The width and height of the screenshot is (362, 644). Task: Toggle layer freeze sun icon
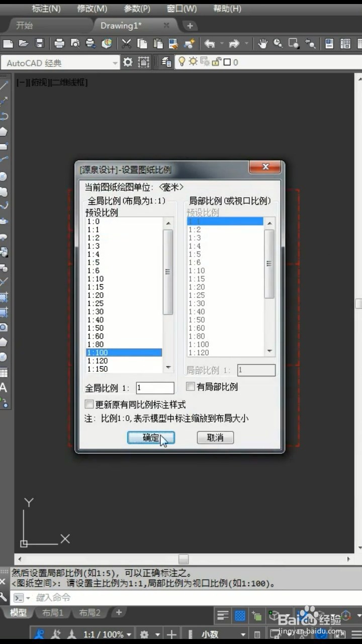point(193,62)
